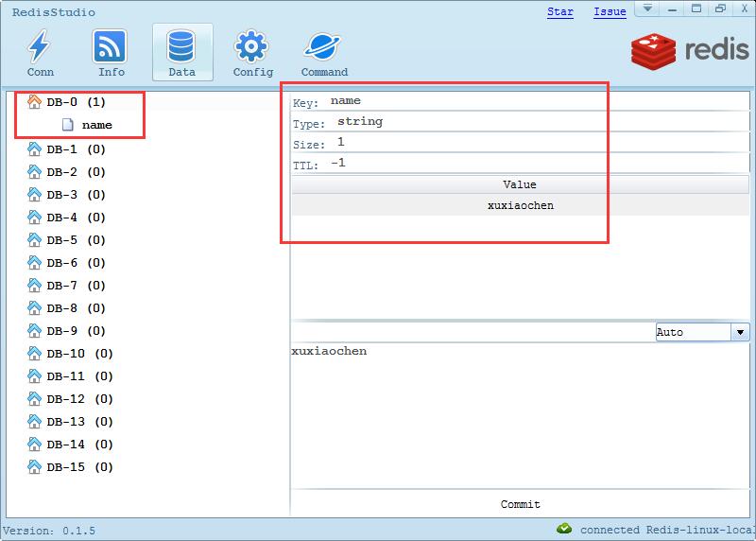Click the connected Redis-linux-local status text

(x=668, y=530)
